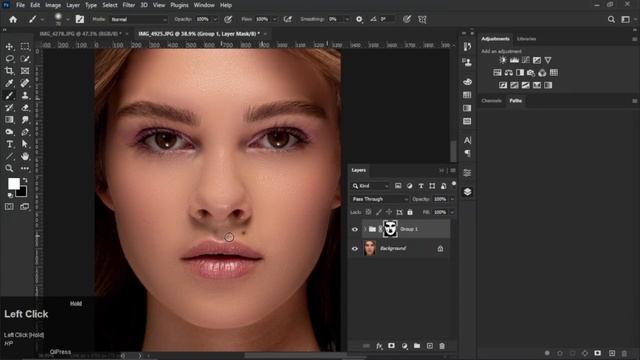Viewport: 640px width, 360px height.
Task: Add Curves adjustment
Action: tap(526, 60)
